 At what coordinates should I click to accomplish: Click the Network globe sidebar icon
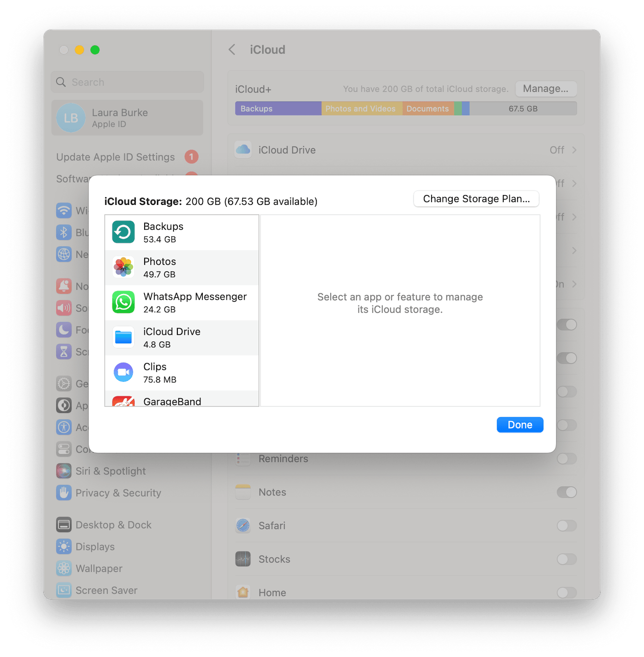[x=64, y=254]
